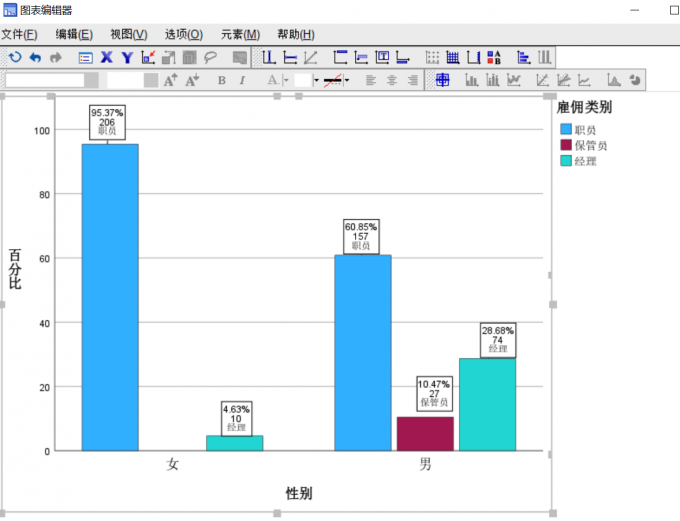Toggle bold text formatting

point(222,80)
